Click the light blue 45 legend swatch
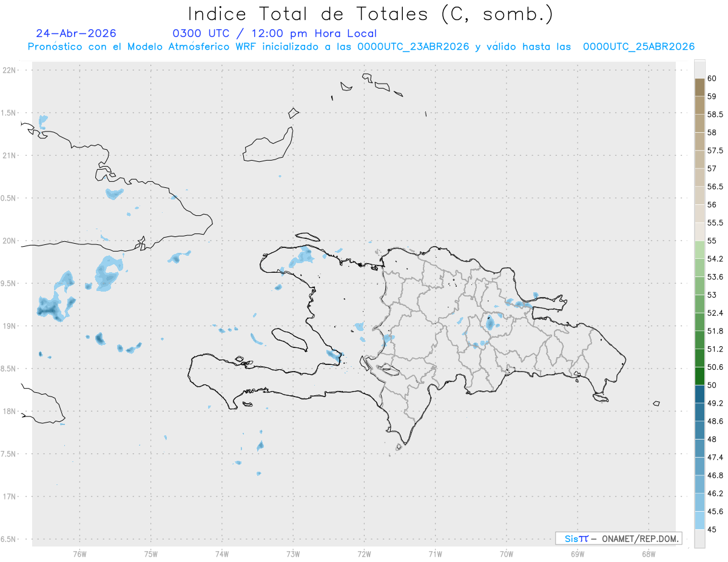The image size is (728, 562). pyautogui.click(x=699, y=520)
